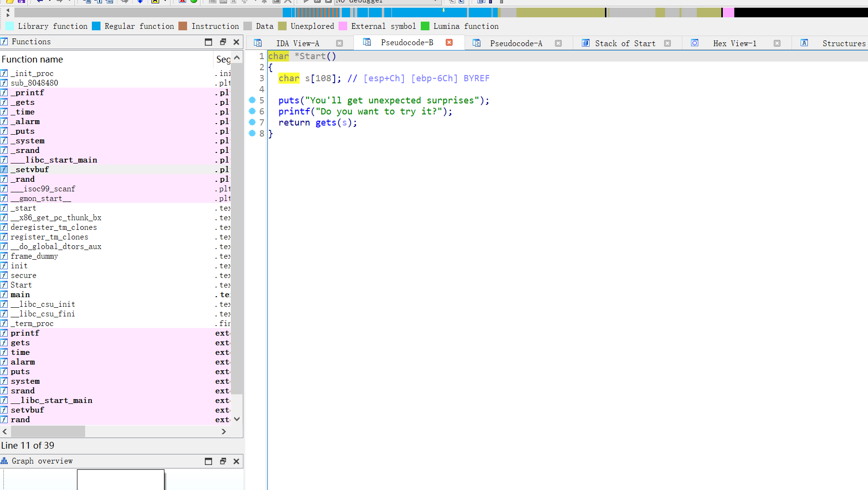
Task: Switch to the Pseudocode-A tab
Action: [516, 43]
